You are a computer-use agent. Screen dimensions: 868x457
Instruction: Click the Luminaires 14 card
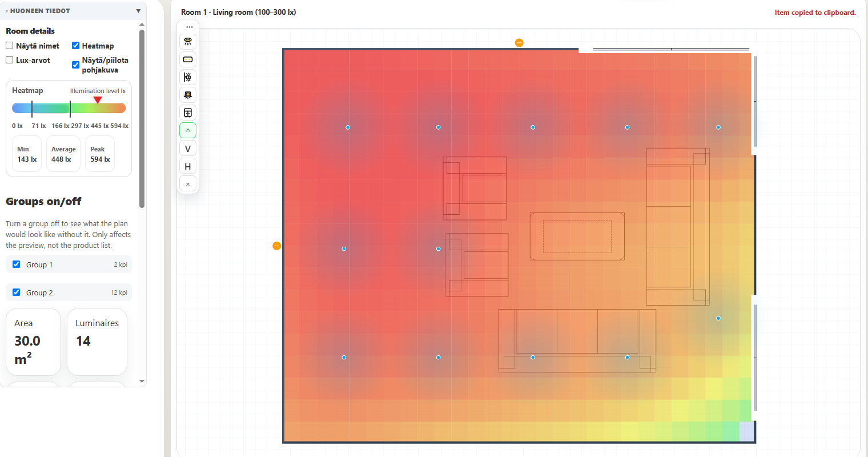[x=97, y=342]
